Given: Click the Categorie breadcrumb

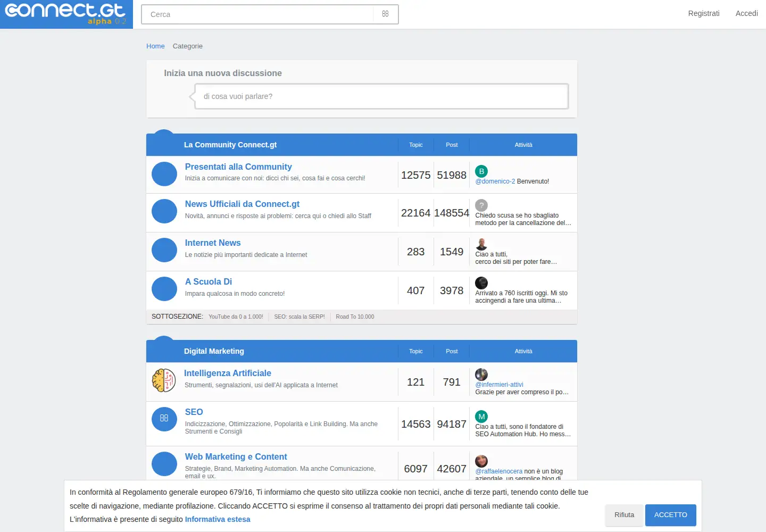Looking at the screenshot, I should (x=187, y=46).
